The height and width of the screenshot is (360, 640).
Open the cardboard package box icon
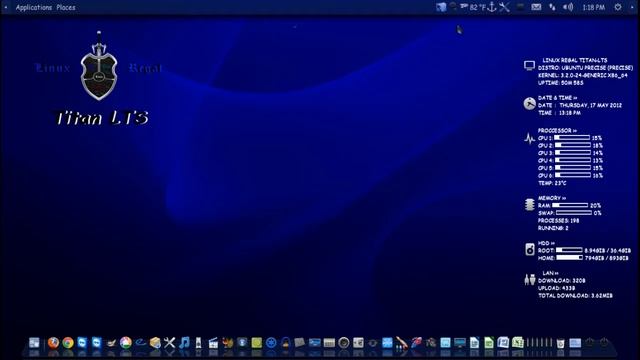click(x=155, y=342)
